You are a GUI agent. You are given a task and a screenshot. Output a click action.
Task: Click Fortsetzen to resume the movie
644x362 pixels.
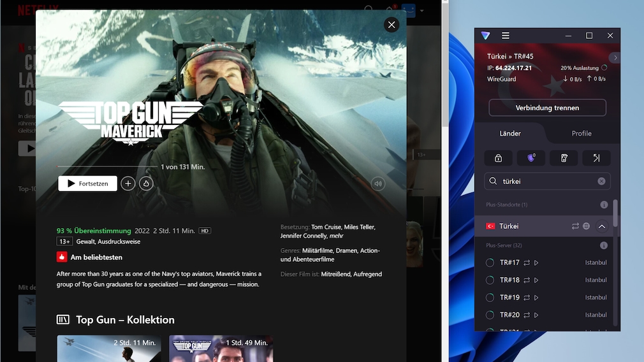[x=87, y=184]
